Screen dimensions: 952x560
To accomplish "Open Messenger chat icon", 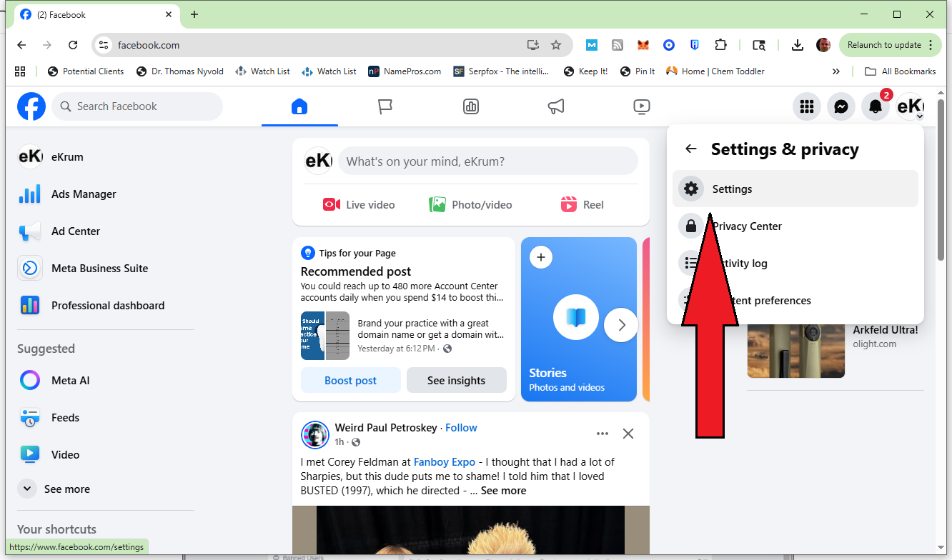I will [841, 106].
